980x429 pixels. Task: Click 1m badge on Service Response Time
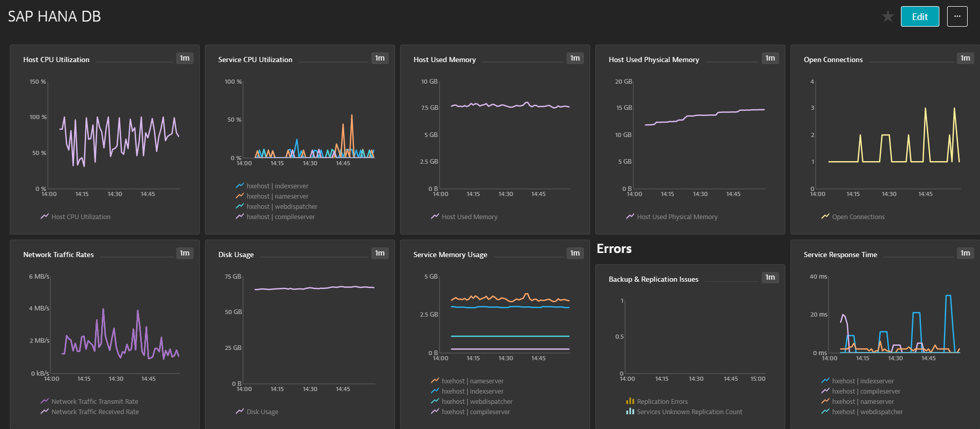click(966, 253)
